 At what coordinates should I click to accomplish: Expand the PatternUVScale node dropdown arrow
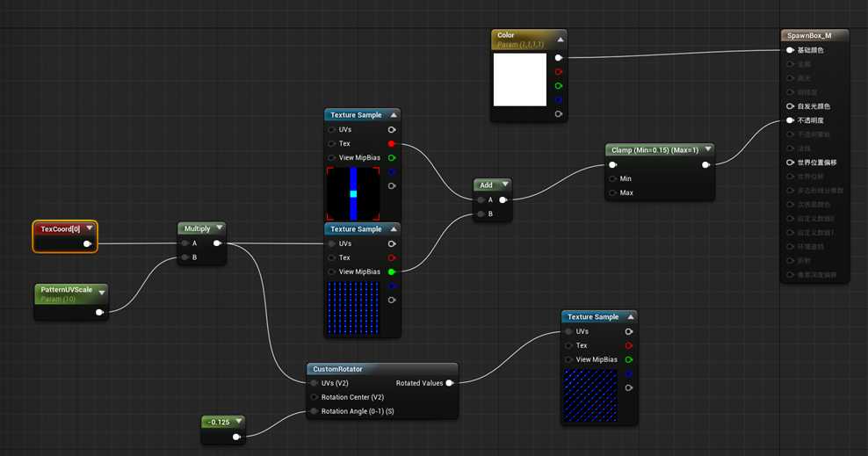point(102,293)
